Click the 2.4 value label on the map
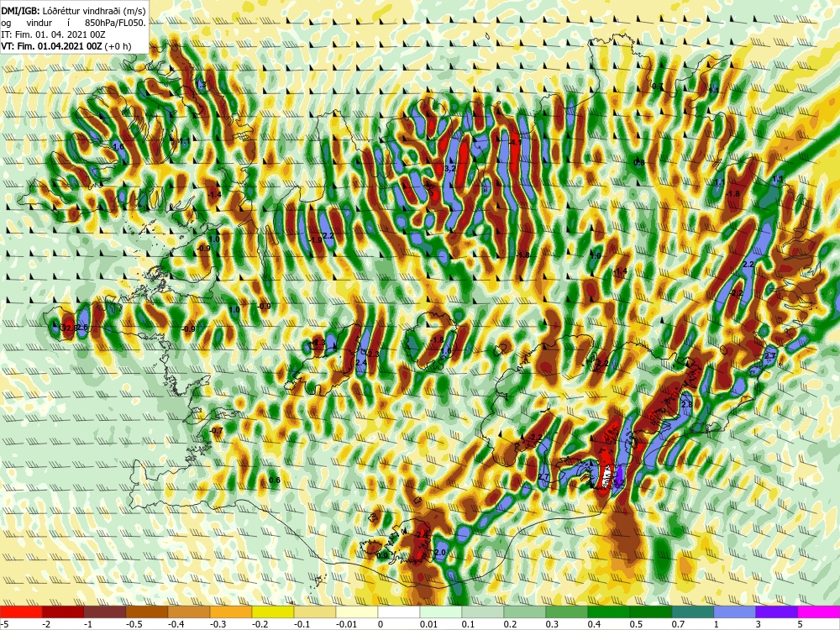This screenshot has height=630, width=840. coord(361,363)
